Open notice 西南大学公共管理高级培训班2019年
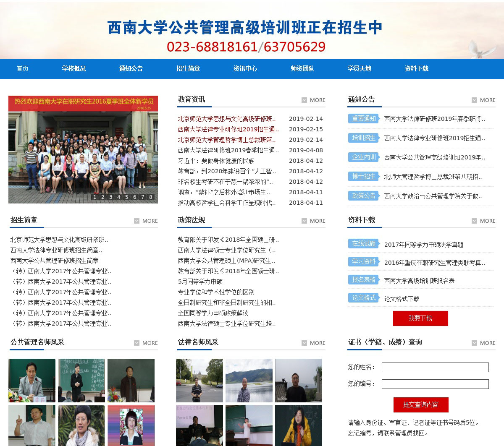This screenshot has width=504, height=446. 434,157
